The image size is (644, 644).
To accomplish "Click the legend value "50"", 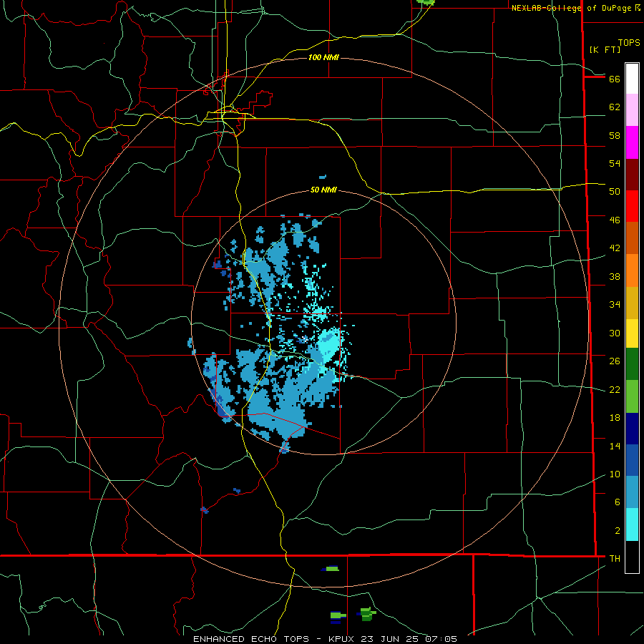I will pyautogui.click(x=615, y=191).
